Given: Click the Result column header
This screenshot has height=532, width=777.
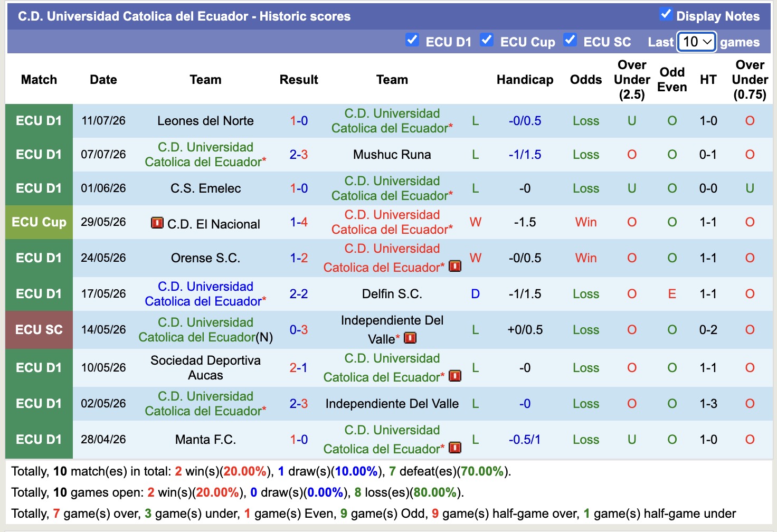Looking at the screenshot, I should point(299,80).
